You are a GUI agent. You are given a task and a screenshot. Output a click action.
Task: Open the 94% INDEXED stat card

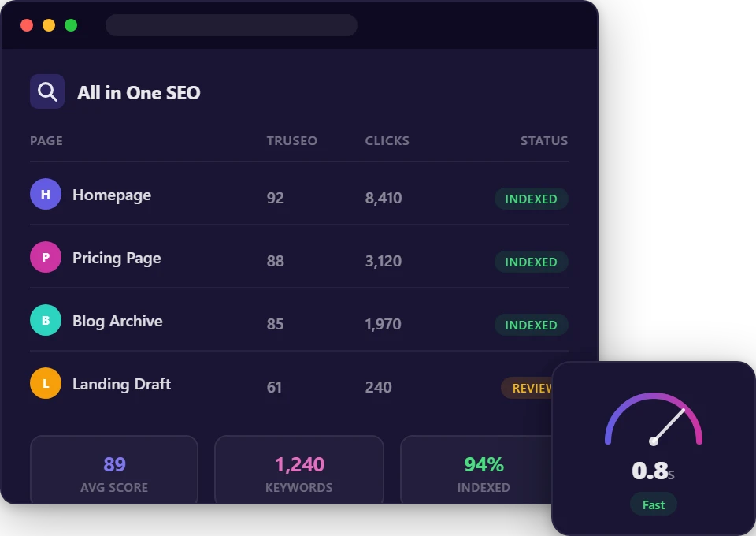(x=476, y=470)
